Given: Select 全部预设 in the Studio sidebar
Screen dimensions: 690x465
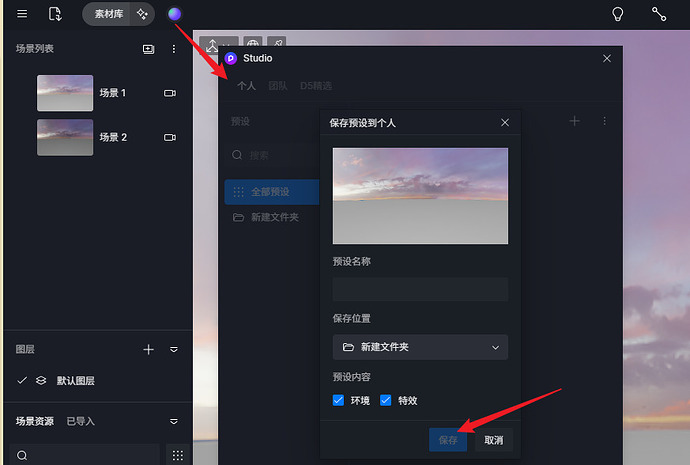Looking at the screenshot, I should coord(272,192).
